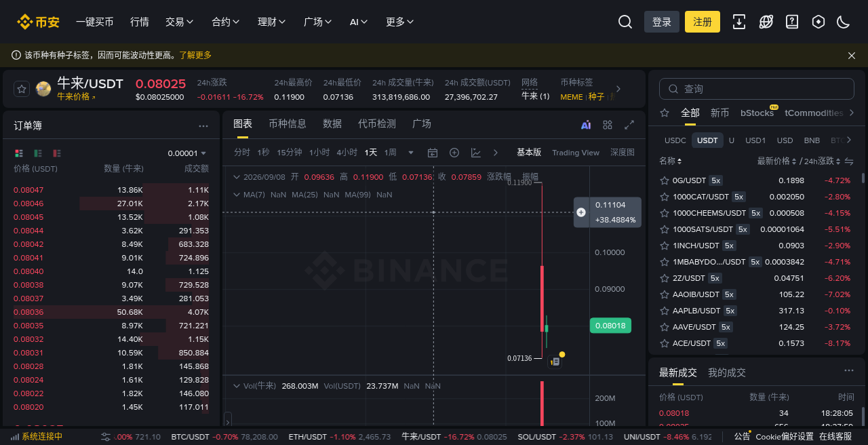Open the chart indicators line-graph icon

click(476, 153)
